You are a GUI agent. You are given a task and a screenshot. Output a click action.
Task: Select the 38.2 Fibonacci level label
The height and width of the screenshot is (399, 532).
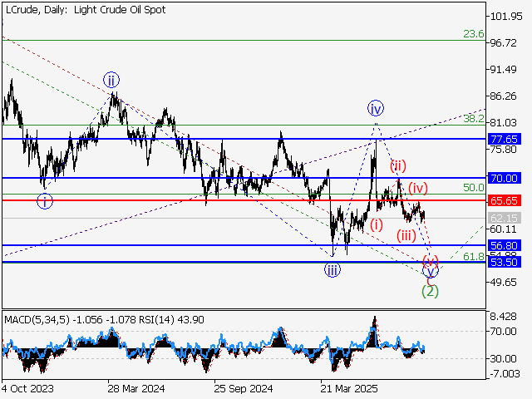coord(473,119)
